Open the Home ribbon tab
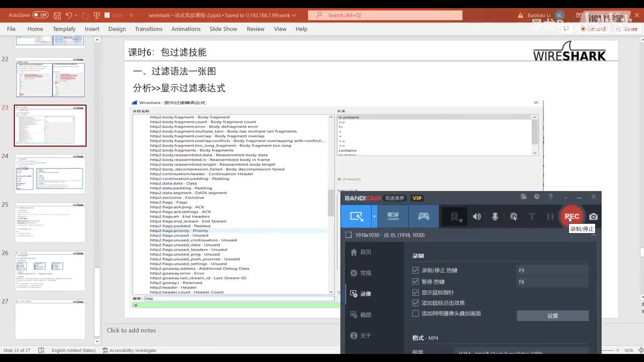Image resolution: width=644 pixels, height=362 pixels. tap(35, 29)
